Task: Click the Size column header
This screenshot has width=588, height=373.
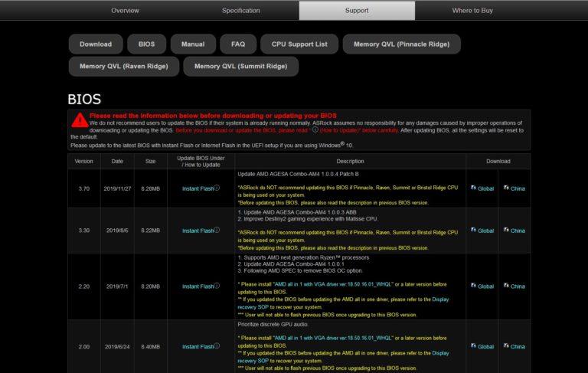Action: (x=150, y=162)
